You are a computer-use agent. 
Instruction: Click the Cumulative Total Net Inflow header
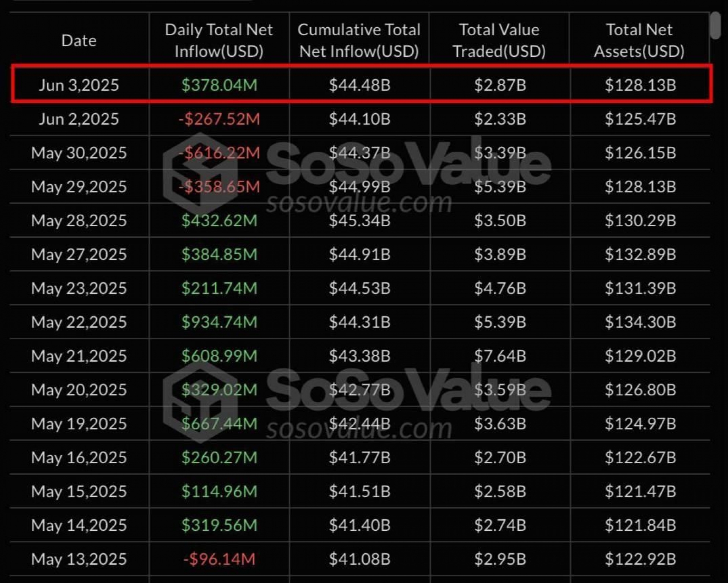click(x=359, y=40)
